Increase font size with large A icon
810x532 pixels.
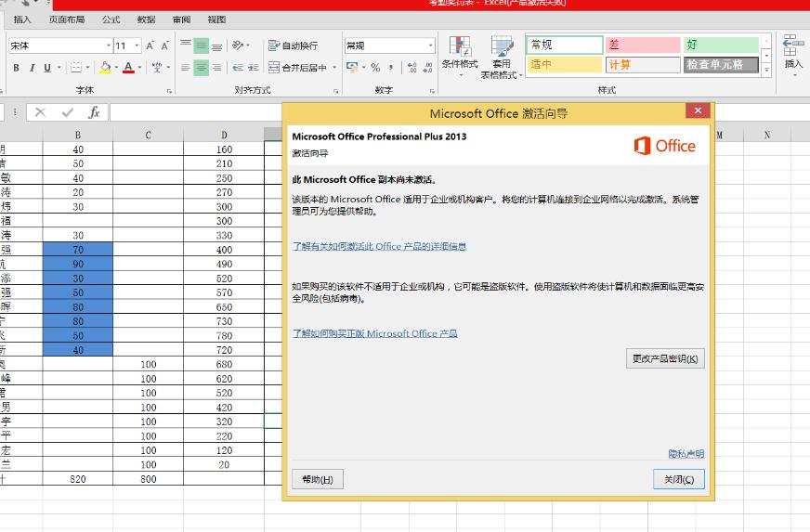pyautogui.click(x=150, y=45)
